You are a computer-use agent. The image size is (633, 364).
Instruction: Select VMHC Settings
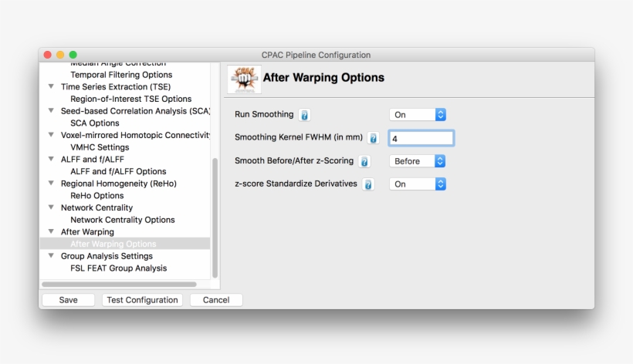(x=100, y=147)
